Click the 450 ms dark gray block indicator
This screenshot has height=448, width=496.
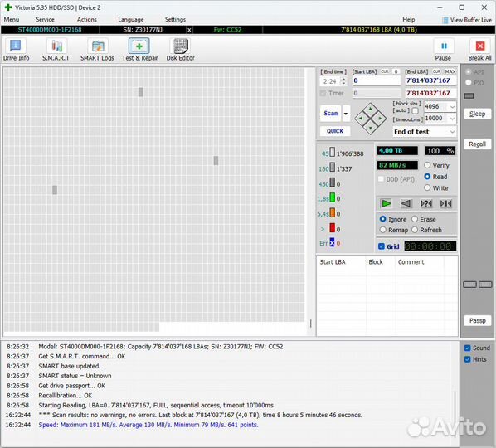[332, 183]
